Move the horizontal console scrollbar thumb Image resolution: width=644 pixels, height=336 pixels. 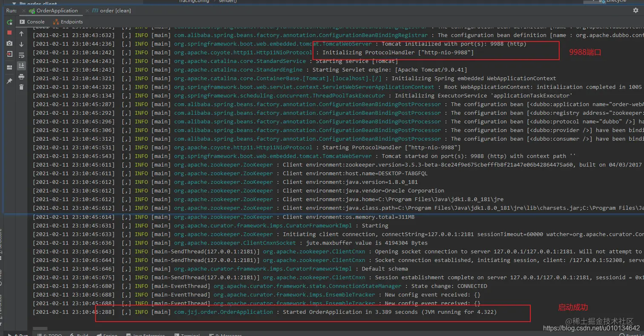pos(40,328)
